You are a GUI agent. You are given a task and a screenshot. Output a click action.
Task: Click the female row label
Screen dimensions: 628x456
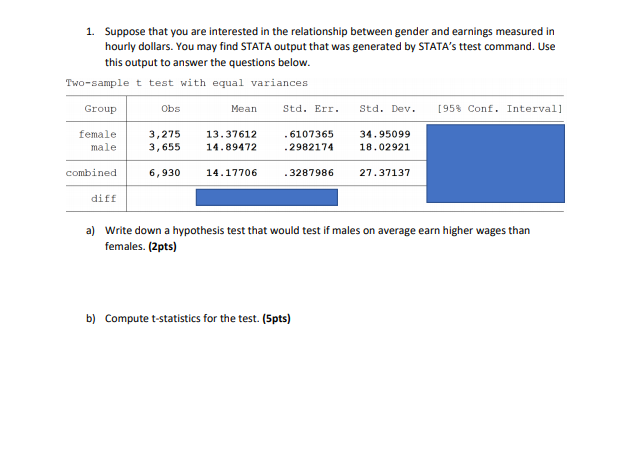coord(97,134)
